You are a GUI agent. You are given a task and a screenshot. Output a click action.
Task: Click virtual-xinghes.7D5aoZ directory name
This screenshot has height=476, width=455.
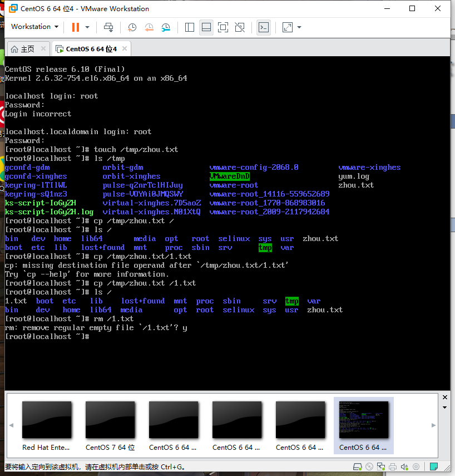click(x=152, y=203)
